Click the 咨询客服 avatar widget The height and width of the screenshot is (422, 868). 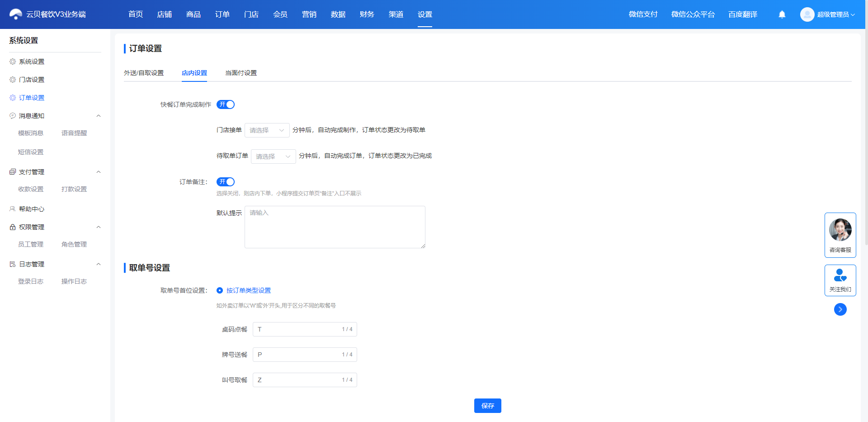[840, 235]
